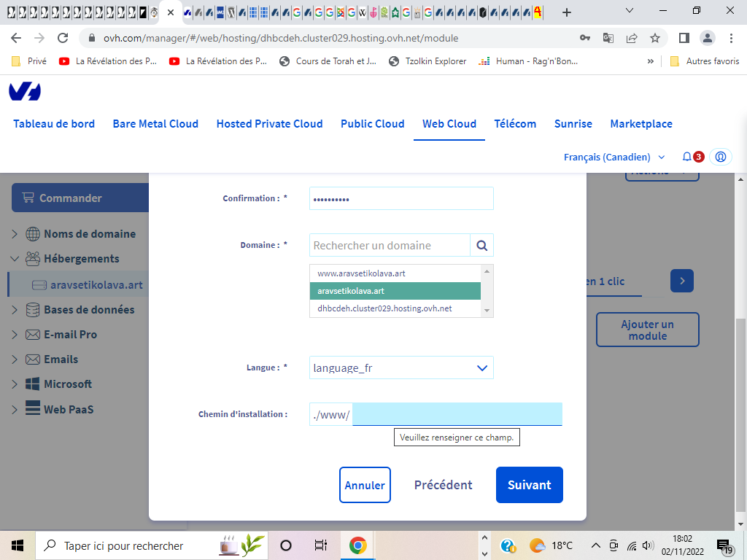Open Windows Start menu
This screenshot has width=747, height=560.
tap(18, 545)
